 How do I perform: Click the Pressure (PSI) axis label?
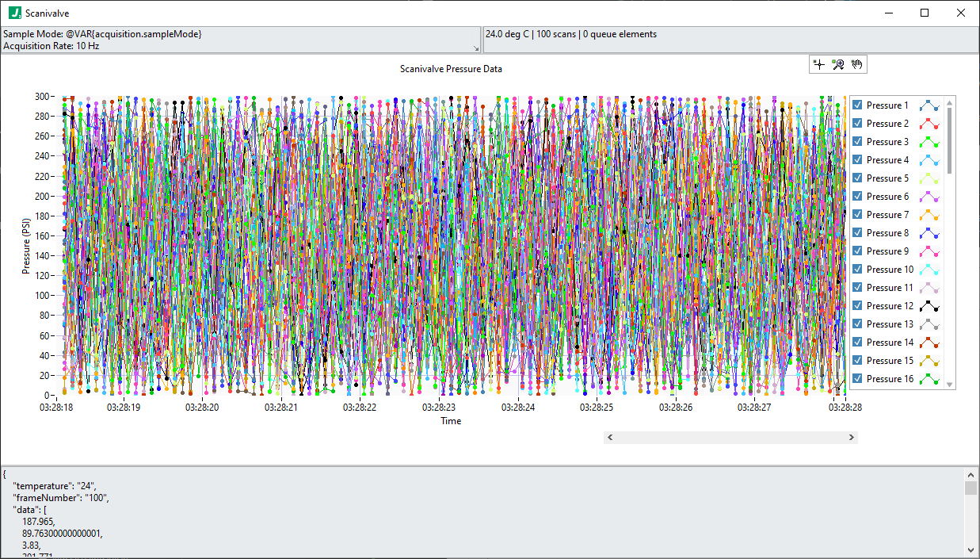pos(26,245)
